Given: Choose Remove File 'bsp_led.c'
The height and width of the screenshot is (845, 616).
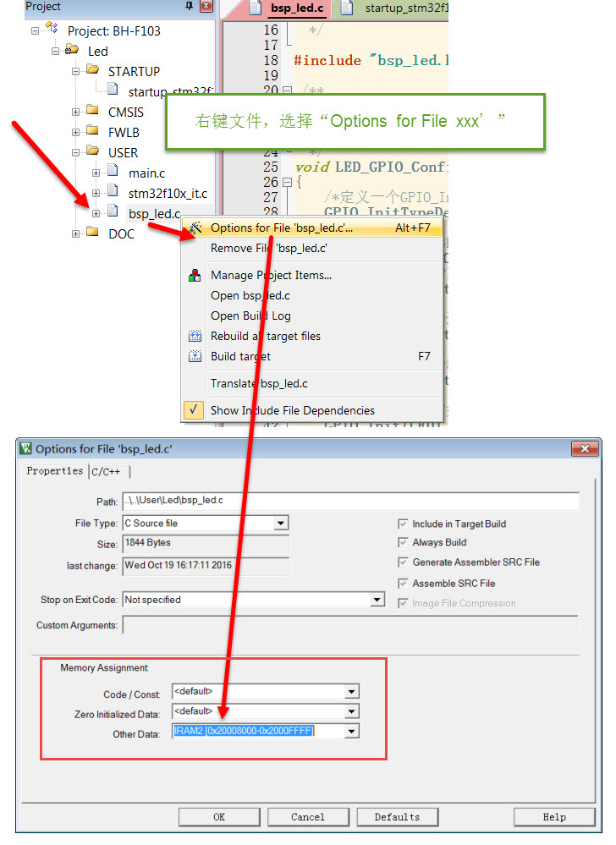Looking at the screenshot, I should [312, 249].
